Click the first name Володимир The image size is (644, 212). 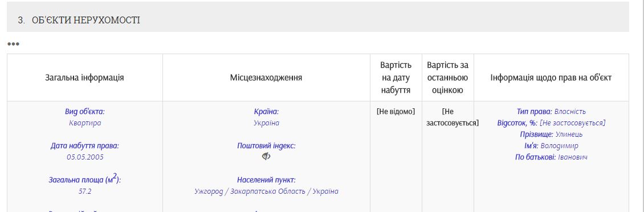pos(560,146)
